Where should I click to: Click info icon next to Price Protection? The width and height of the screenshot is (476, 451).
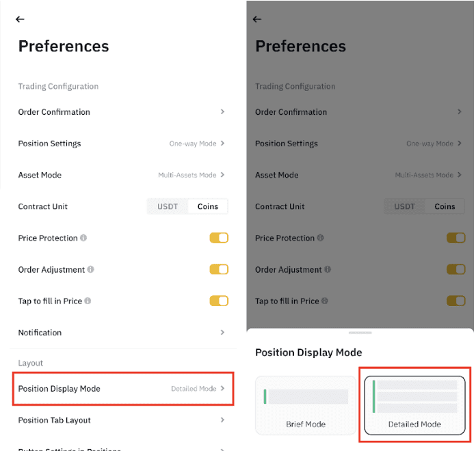(x=83, y=238)
